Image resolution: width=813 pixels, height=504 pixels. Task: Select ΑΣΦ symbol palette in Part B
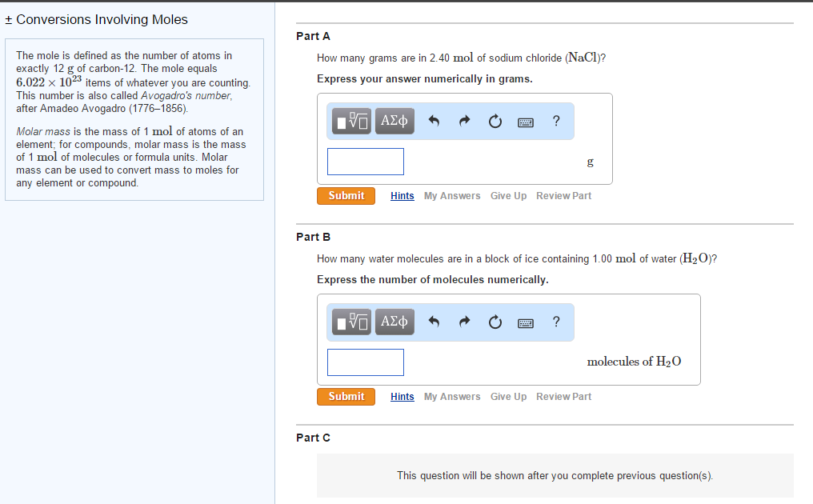click(x=394, y=322)
